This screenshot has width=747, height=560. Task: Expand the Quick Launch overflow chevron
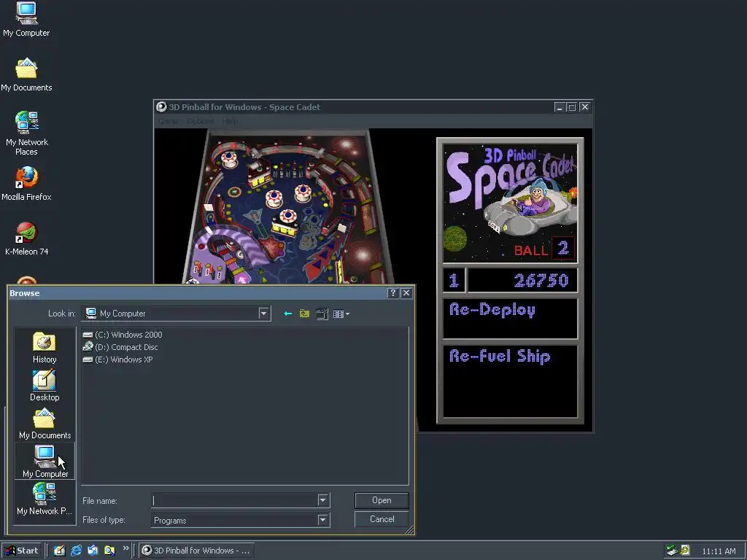125,548
